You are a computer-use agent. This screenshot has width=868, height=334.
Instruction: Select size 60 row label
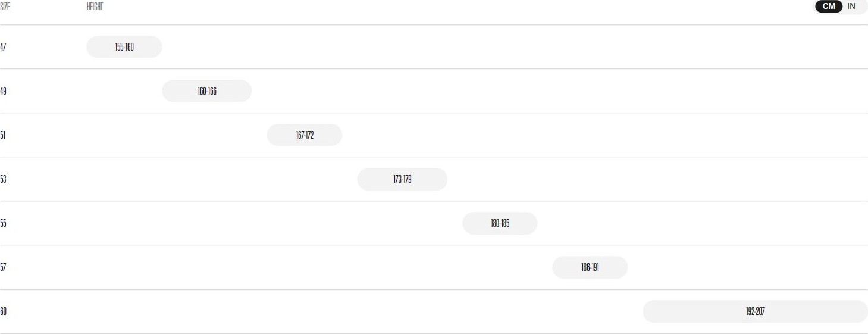tap(3, 311)
